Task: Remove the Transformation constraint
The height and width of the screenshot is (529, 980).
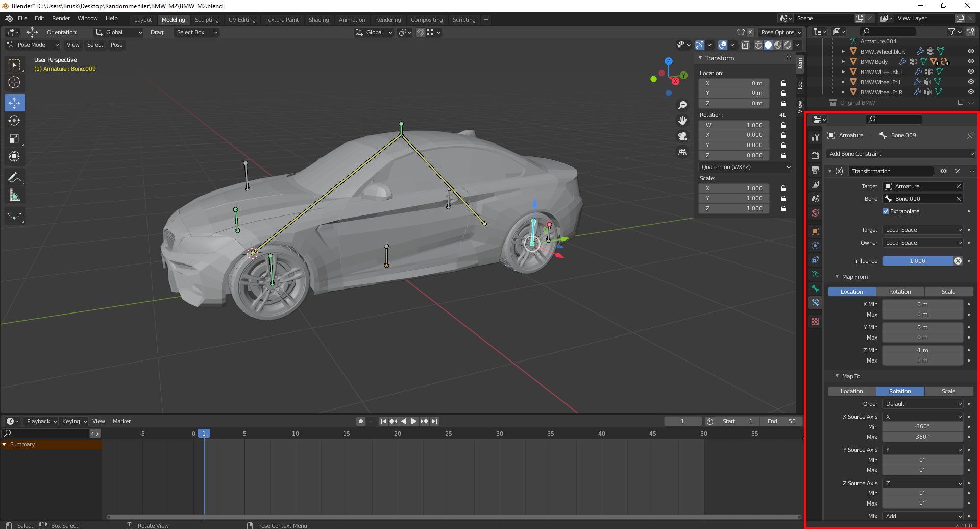Action: click(x=958, y=171)
